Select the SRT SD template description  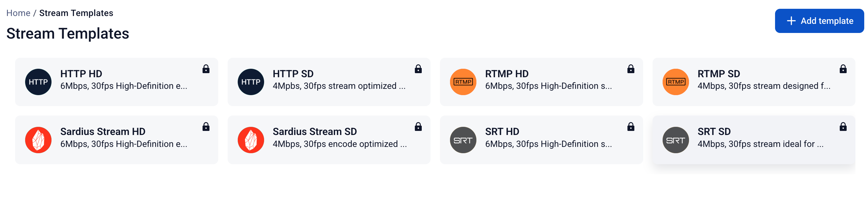760,144
